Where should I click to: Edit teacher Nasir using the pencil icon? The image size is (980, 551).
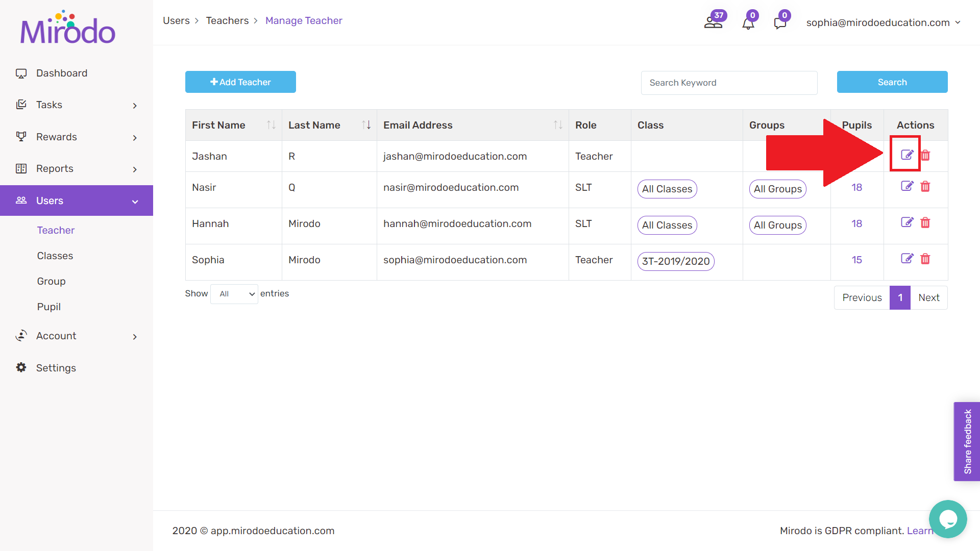click(x=906, y=186)
